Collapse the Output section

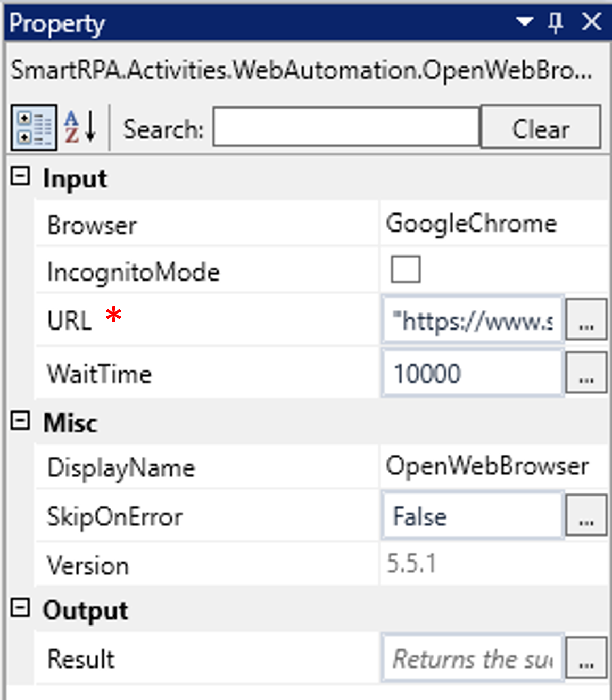coord(20,608)
